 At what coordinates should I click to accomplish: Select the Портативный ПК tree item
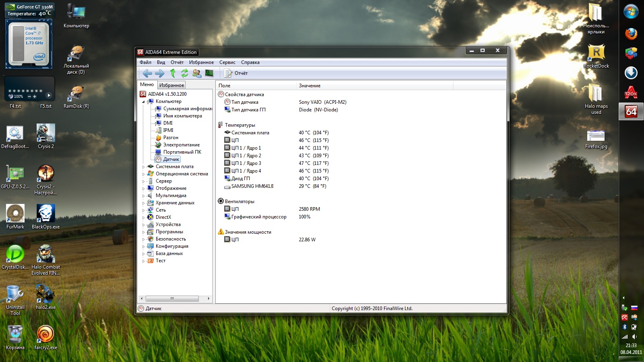[182, 152]
